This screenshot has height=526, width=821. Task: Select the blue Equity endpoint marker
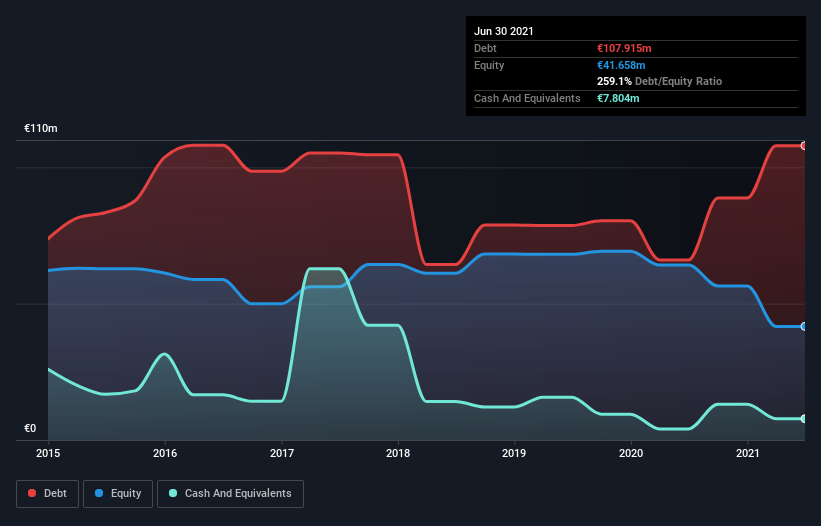coord(804,327)
